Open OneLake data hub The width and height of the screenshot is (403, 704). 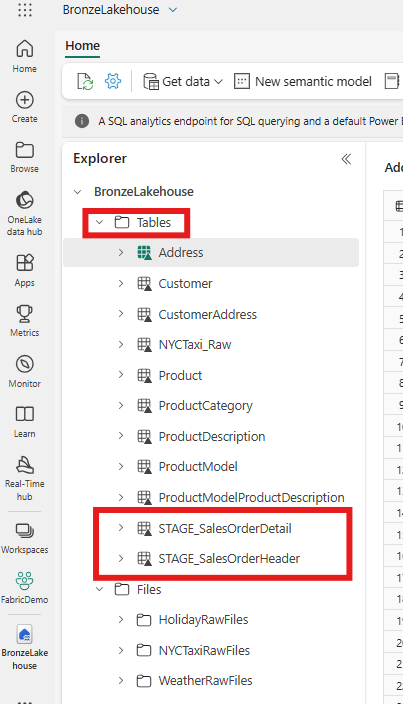coord(25,213)
